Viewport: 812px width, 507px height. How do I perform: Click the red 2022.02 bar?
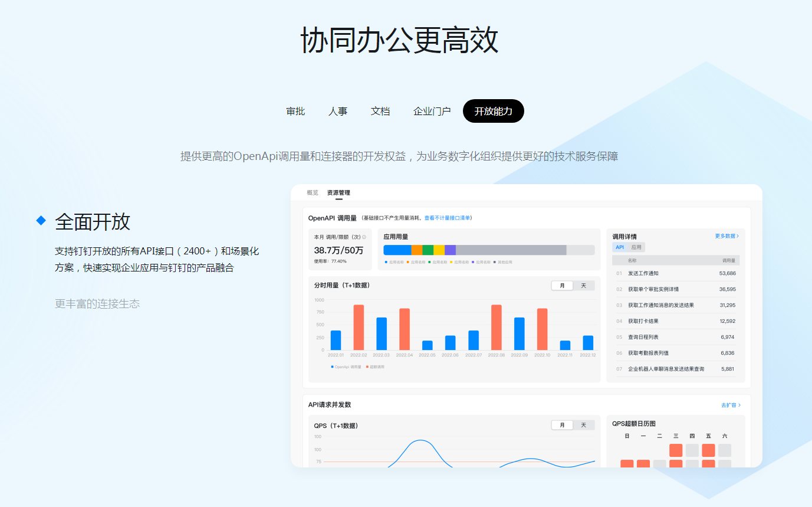pyautogui.click(x=359, y=328)
